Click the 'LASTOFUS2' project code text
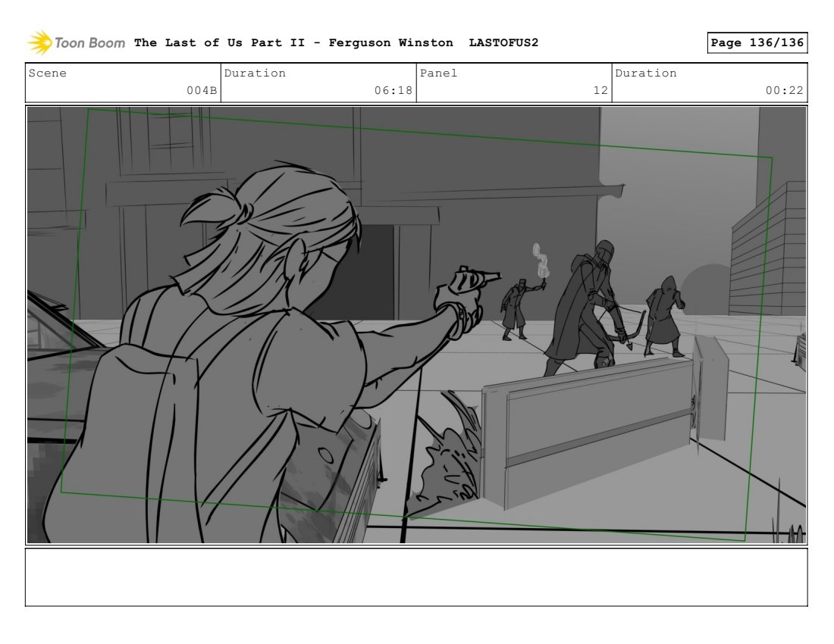This screenshot has width=834, height=644. (503, 42)
